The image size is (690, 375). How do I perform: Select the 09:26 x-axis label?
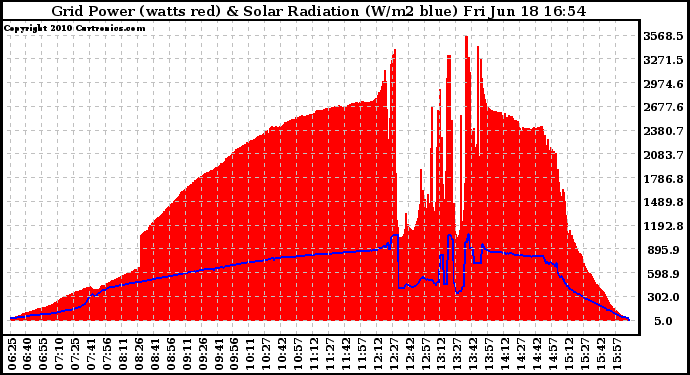click(x=203, y=353)
